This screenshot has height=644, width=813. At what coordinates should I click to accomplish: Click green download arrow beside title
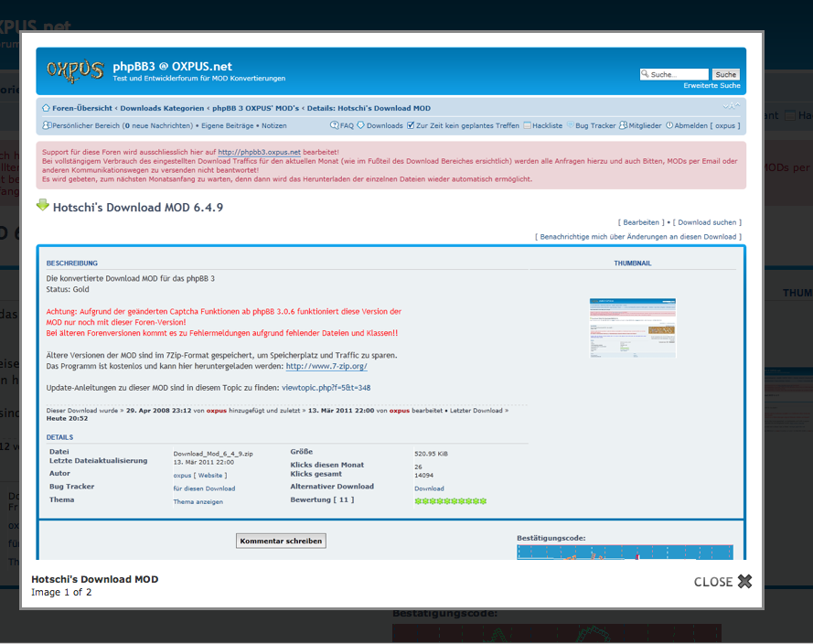43,206
